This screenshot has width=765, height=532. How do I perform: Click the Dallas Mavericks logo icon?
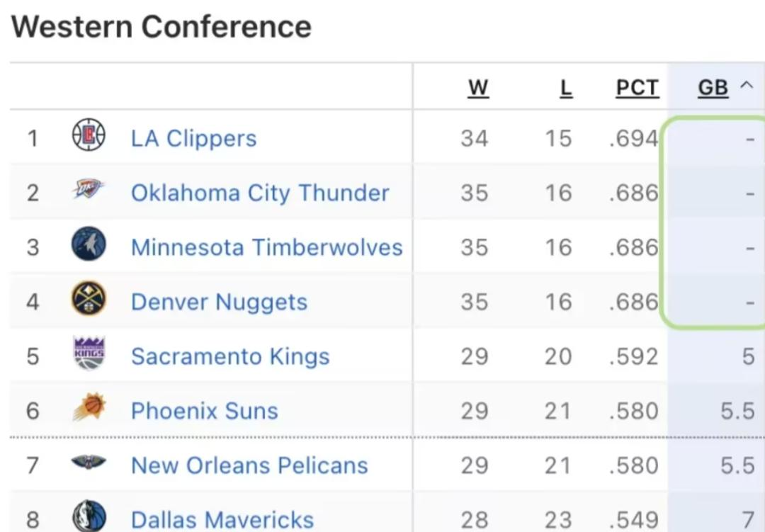[x=89, y=517]
